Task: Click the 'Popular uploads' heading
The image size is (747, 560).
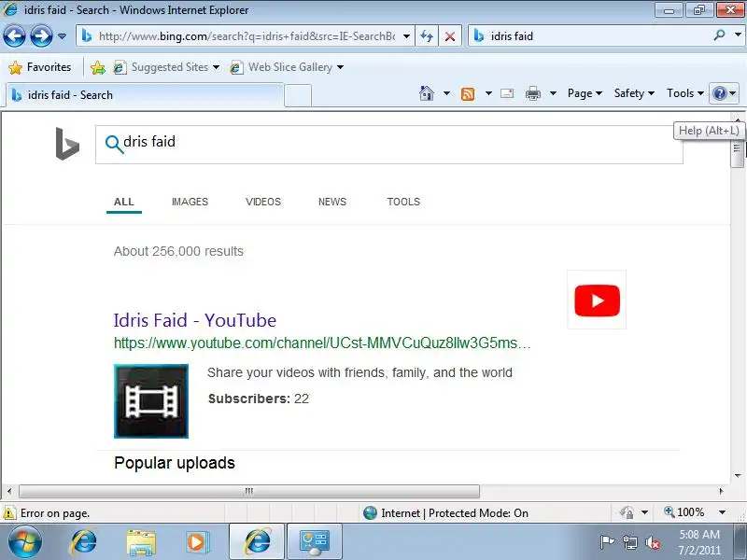Action: coord(175,463)
